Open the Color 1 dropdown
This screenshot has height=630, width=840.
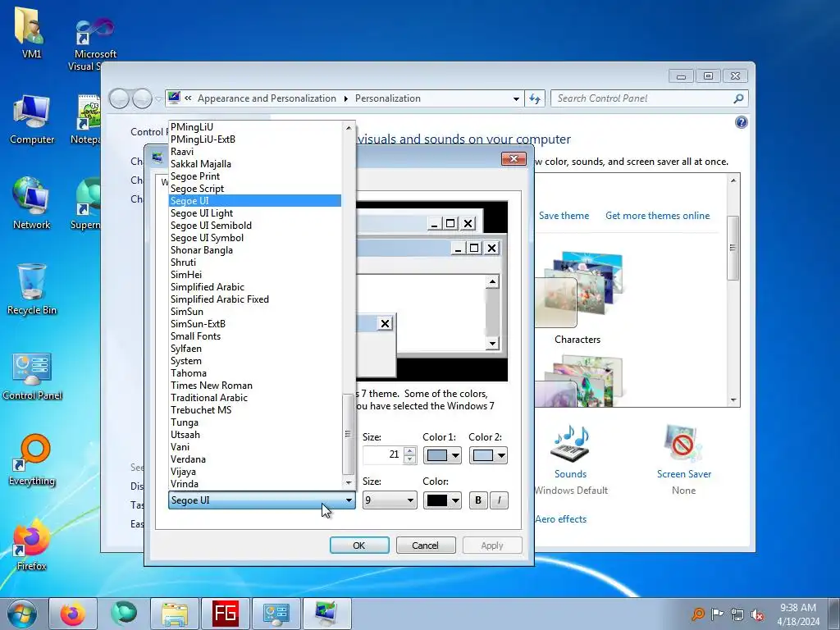pos(454,455)
